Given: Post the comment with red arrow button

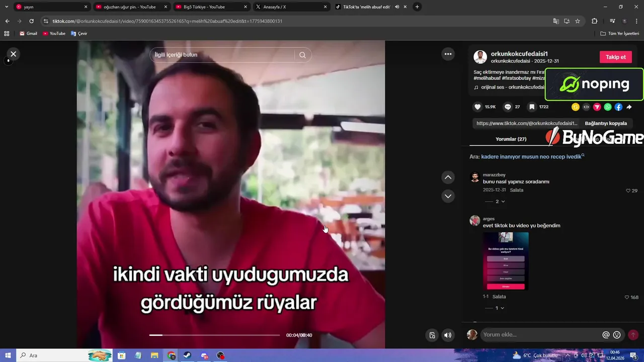Looking at the screenshot, I should point(633,335).
